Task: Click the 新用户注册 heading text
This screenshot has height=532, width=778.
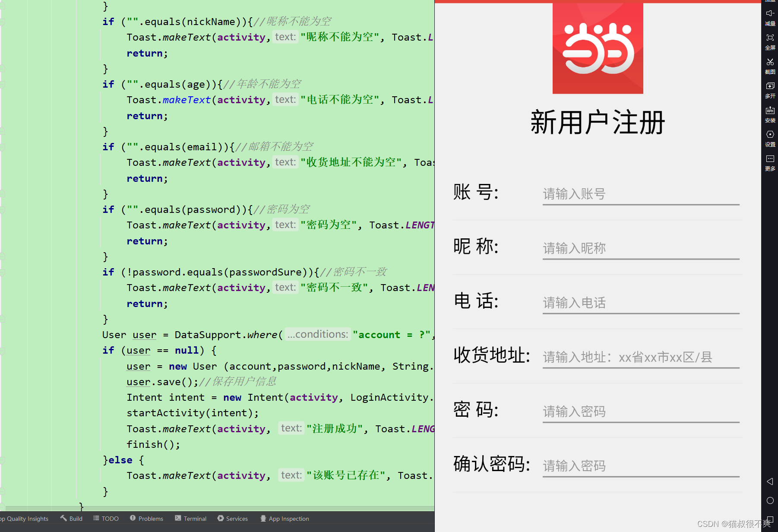Action: [x=598, y=123]
